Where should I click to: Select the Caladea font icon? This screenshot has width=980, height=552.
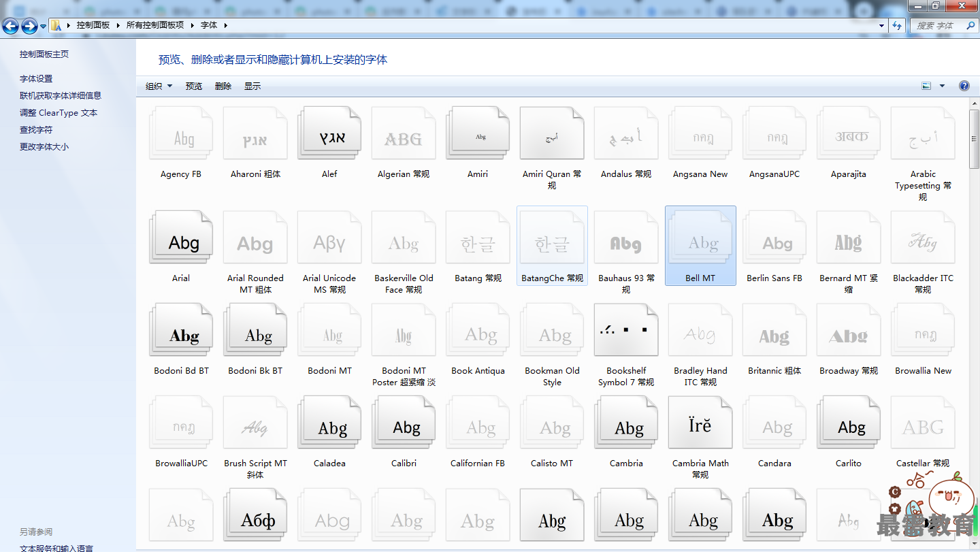coord(329,423)
